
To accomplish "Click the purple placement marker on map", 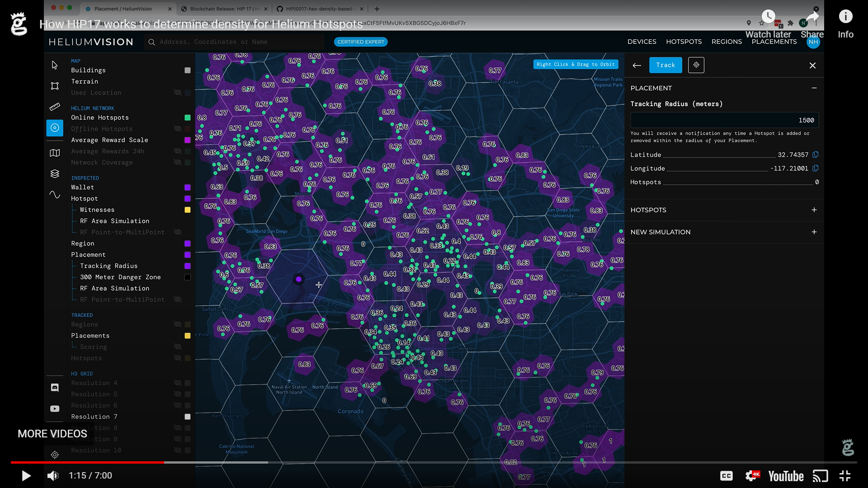I will 298,279.
